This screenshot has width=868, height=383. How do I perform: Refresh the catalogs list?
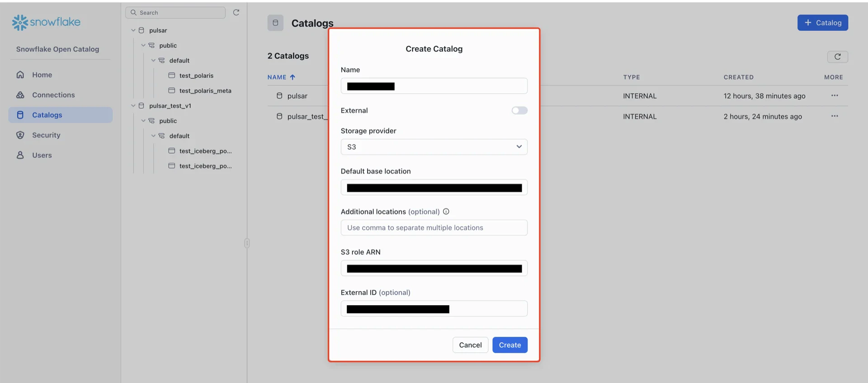pos(837,57)
